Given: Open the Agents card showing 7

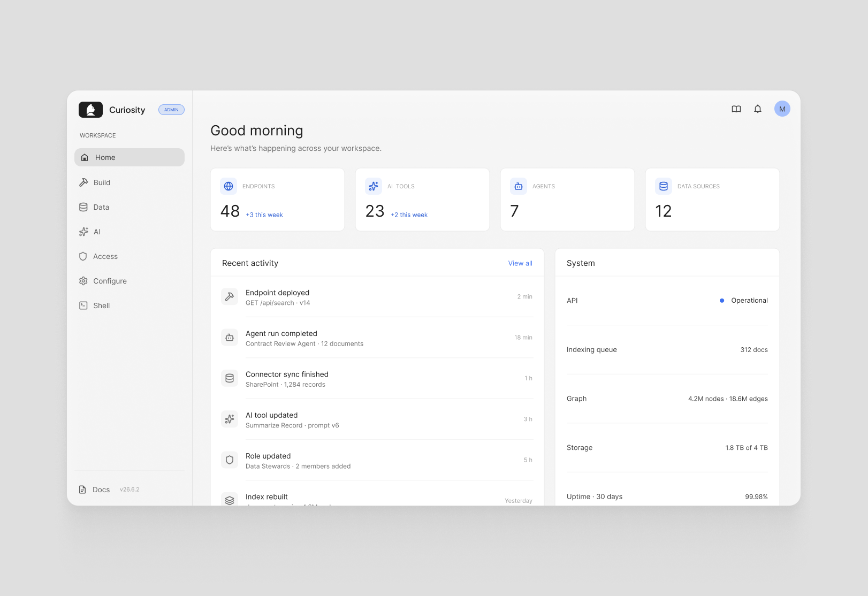Looking at the screenshot, I should (x=567, y=200).
